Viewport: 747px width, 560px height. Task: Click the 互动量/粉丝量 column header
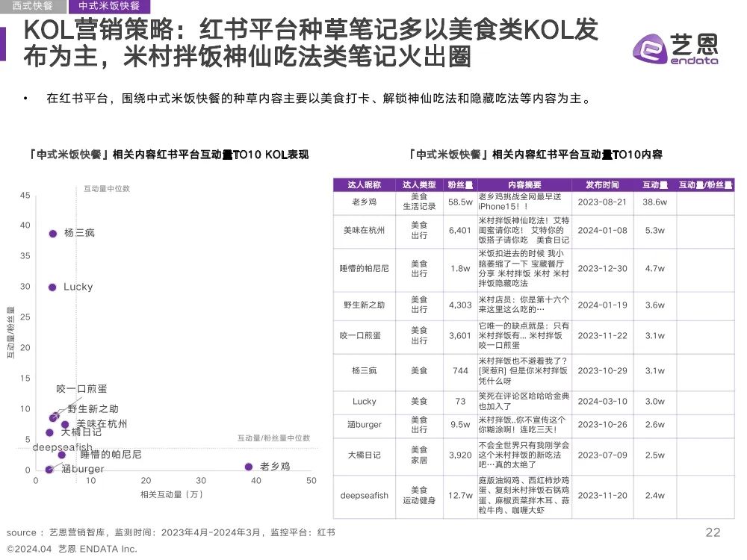coord(705,184)
